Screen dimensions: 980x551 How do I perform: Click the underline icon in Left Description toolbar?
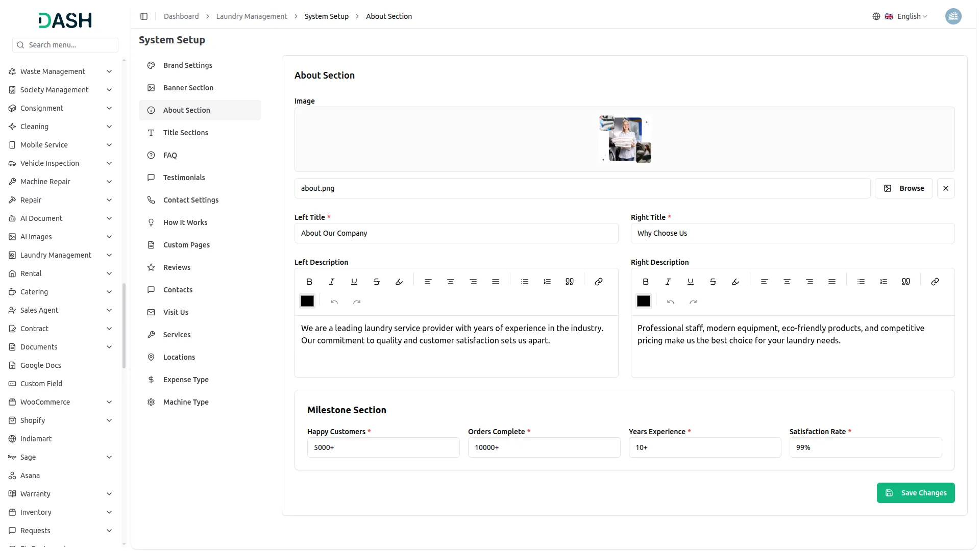tap(354, 281)
